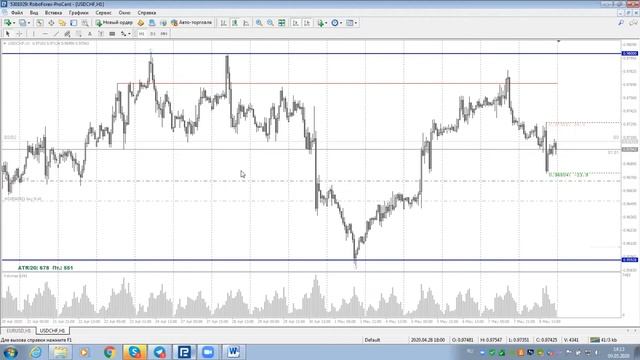Toggle chart auto scroll
The width and height of the screenshot is (640, 360).
[296, 23]
